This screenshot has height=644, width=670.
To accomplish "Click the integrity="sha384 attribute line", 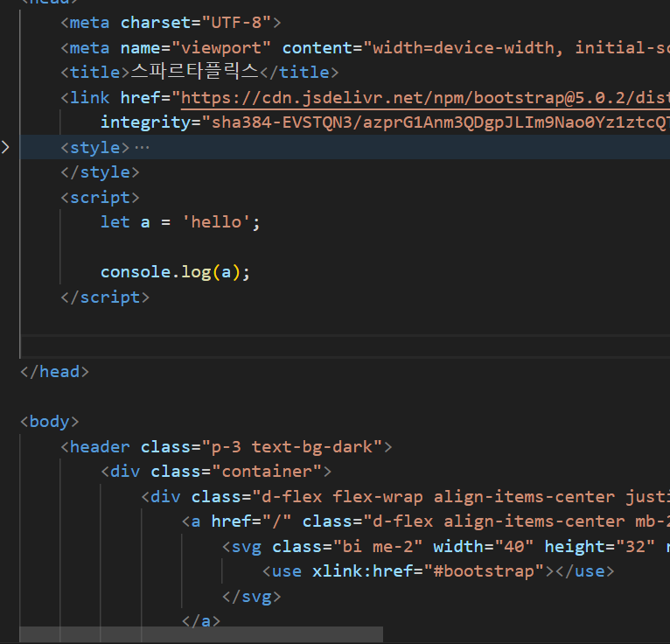I will [x=385, y=122].
